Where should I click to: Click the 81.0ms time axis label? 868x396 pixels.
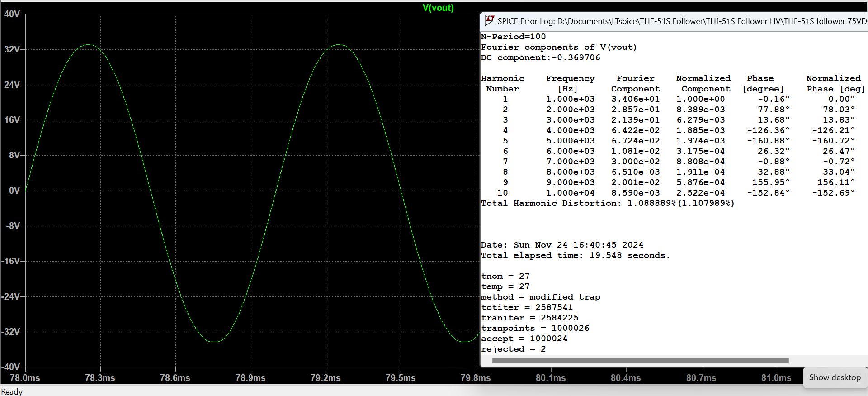tap(776, 378)
